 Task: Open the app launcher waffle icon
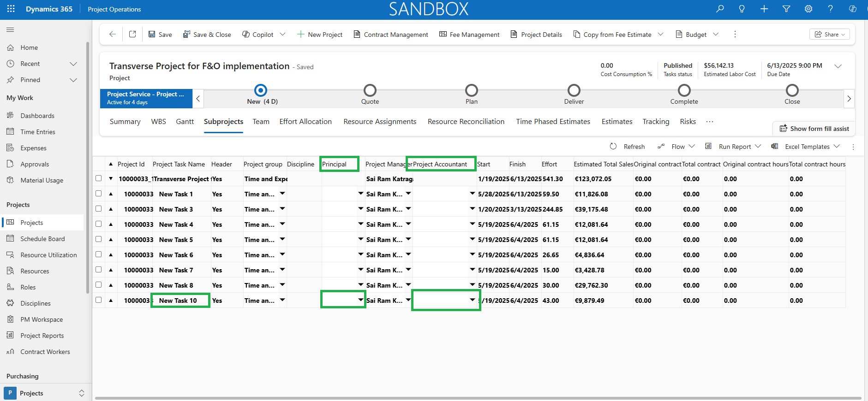(11, 9)
